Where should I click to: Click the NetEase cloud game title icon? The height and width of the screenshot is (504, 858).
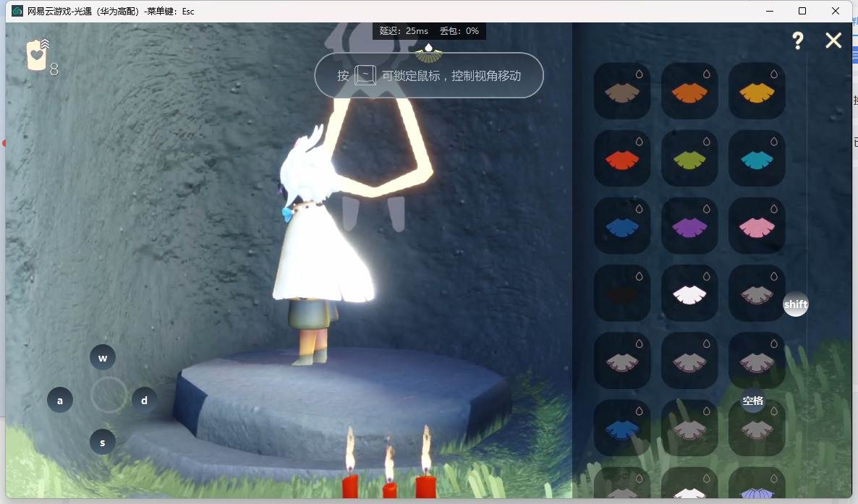[17, 11]
